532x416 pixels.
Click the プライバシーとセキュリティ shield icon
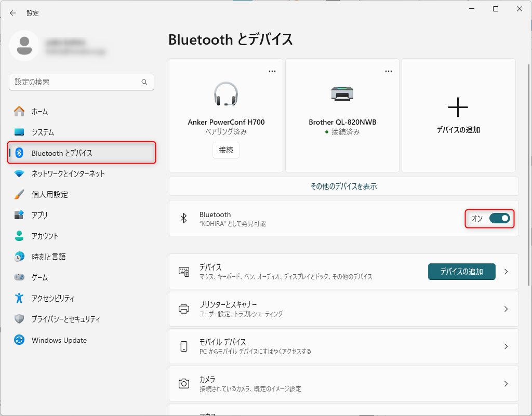coord(19,319)
